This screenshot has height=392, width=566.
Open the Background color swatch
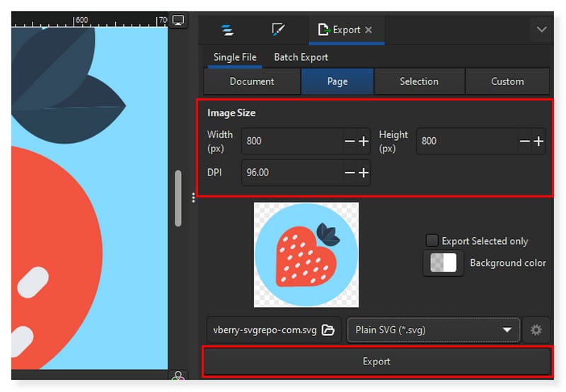point(444,263)
